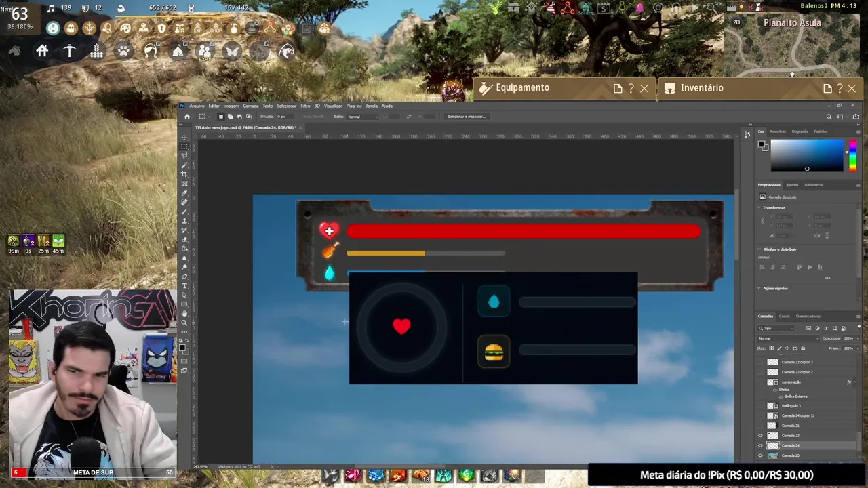Select the Path Selection tool
Viewport: 868px width, 488px height.
(184, 295)
